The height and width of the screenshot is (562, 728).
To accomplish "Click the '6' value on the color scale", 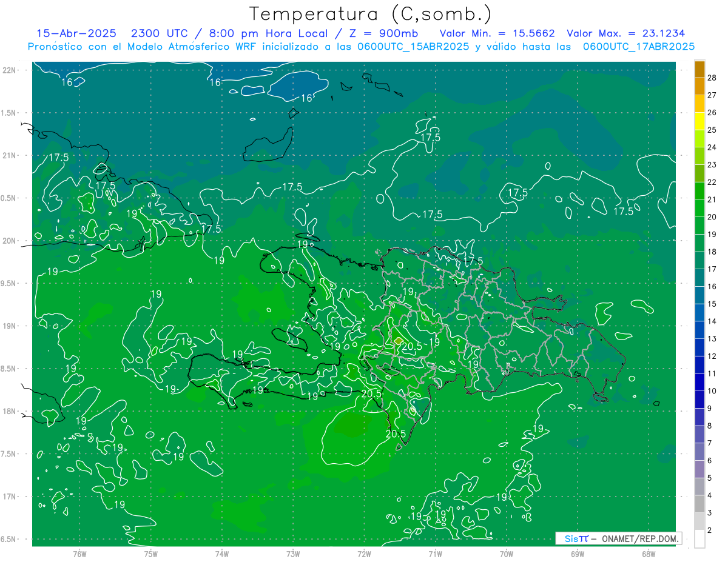I will tap(710, 461).
